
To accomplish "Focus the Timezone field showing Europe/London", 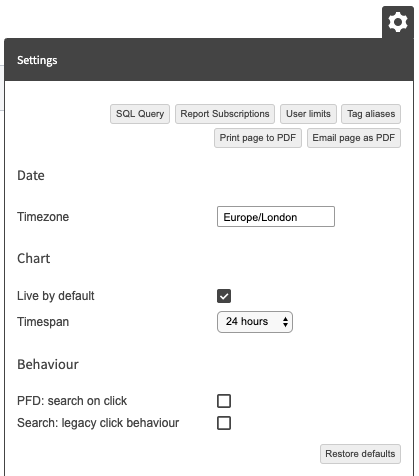I will click(276, 217).
